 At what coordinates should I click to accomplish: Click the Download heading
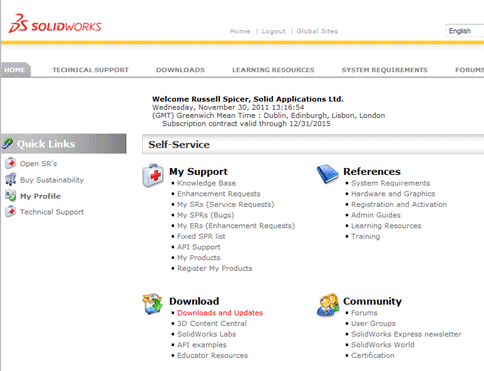pos(194,301)
